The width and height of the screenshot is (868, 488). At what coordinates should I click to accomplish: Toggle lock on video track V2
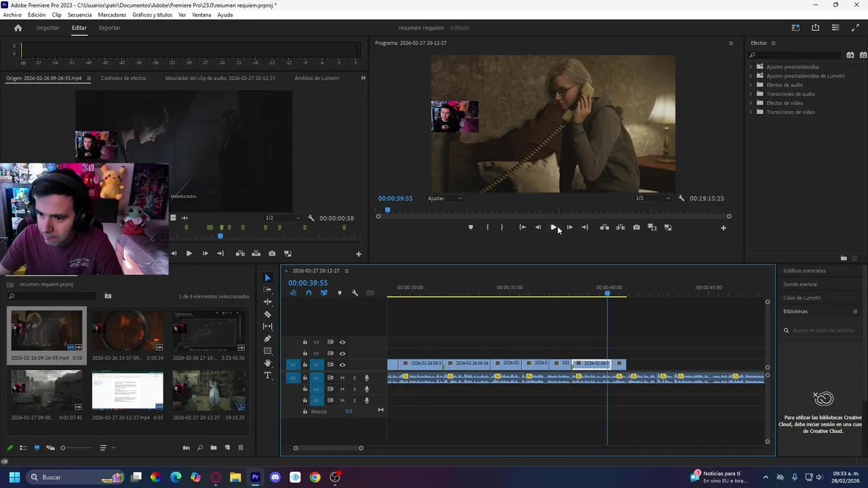[x=305, y=353]
